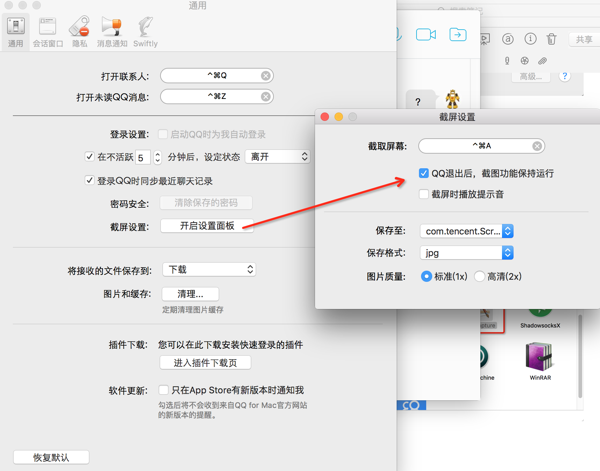The image size is (600, 471).
Task: Select 高清(2x) image quality
Action: click(479, 276)
